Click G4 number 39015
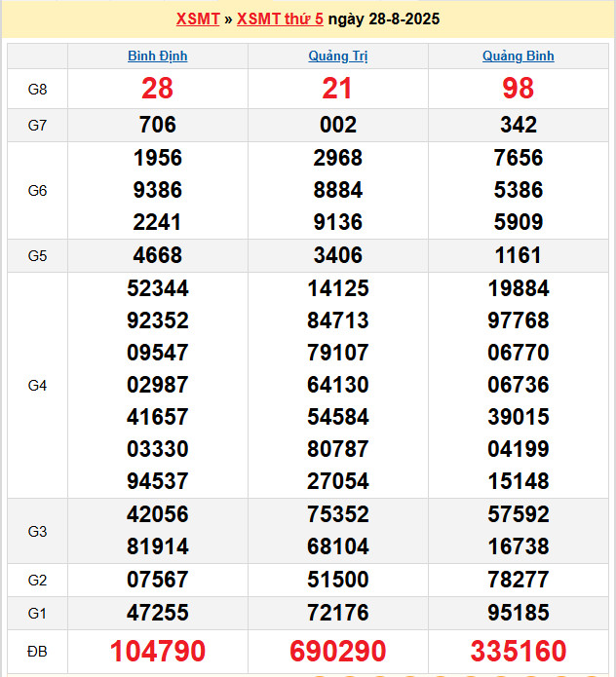 [518, 417]
